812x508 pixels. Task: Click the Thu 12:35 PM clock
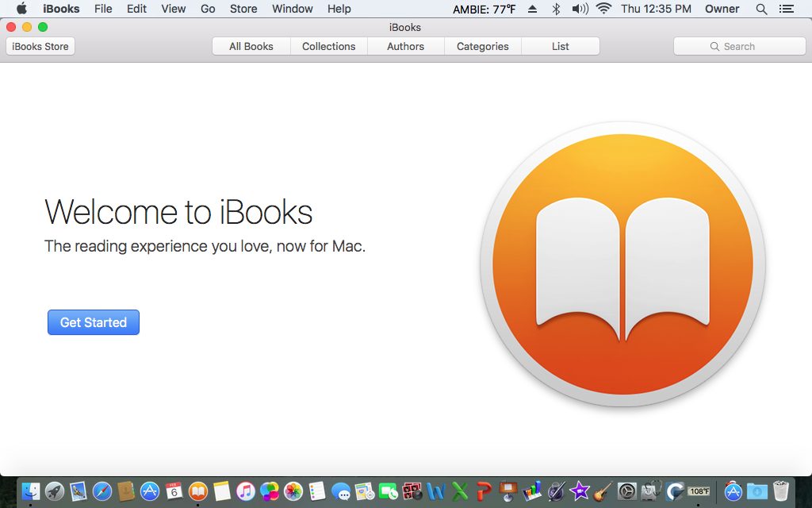click(x=656, y=9)
